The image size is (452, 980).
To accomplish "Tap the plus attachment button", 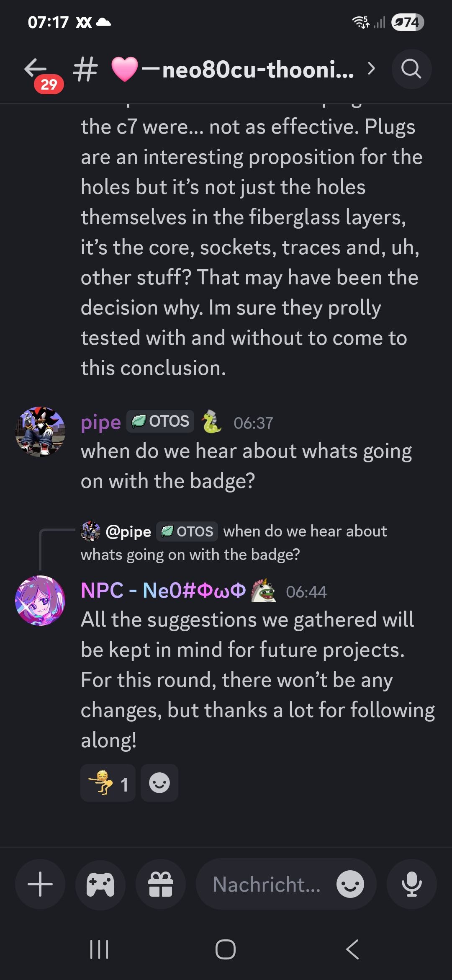I will pos(40,884).
